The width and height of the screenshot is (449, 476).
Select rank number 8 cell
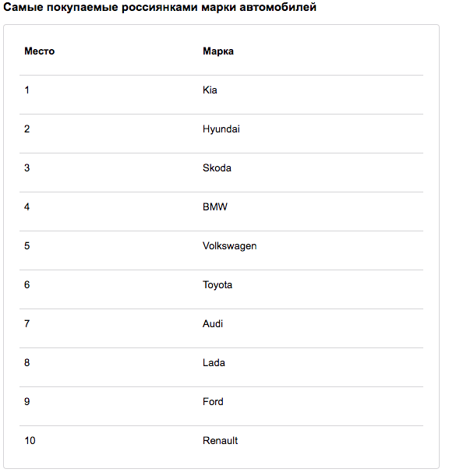(27, 362)
